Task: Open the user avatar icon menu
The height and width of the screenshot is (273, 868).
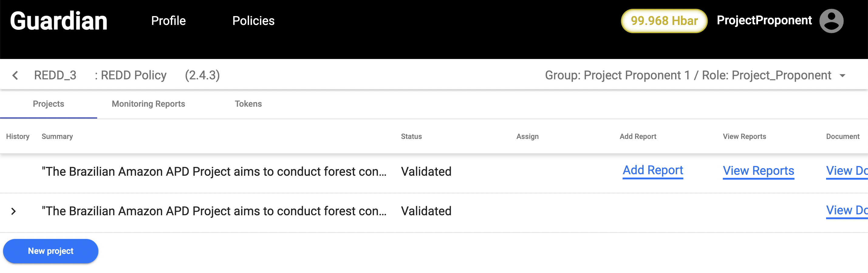Action: (x=831, y=21)
